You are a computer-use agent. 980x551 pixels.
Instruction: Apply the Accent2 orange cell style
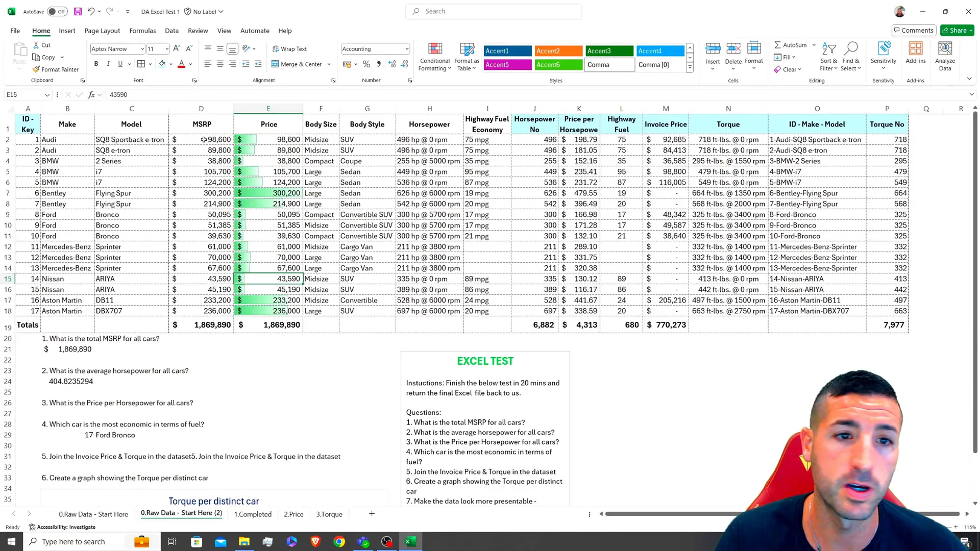[x=558, y=51]
